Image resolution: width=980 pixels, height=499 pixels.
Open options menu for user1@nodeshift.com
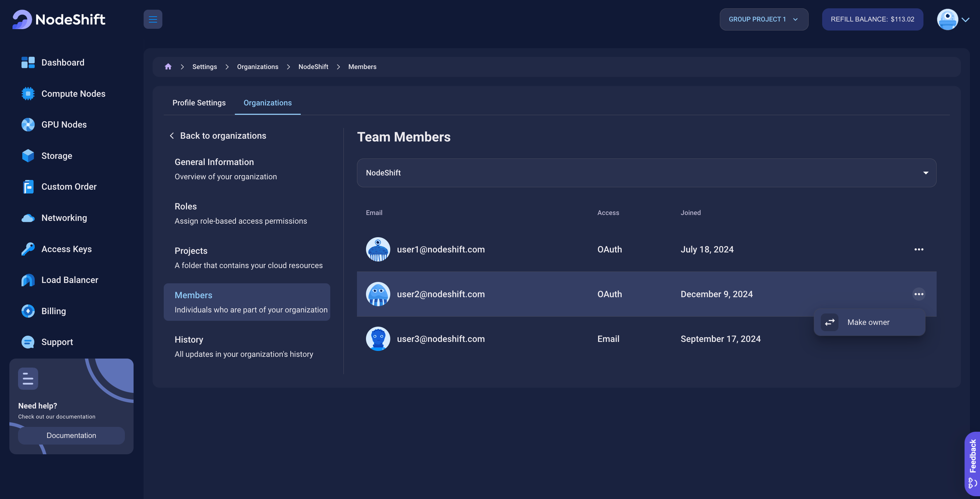click(x=918, y=250)
